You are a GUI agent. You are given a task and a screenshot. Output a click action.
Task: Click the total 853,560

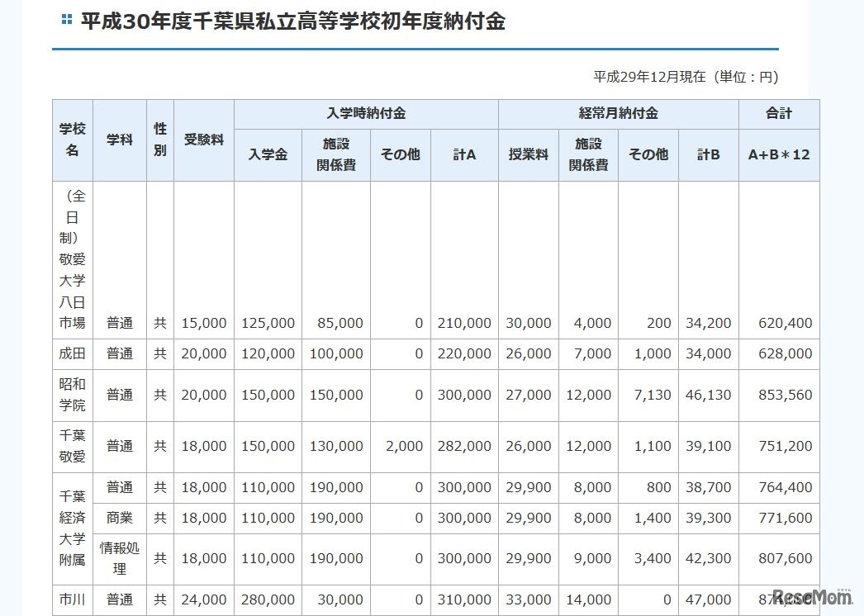(x=786, y=395)
